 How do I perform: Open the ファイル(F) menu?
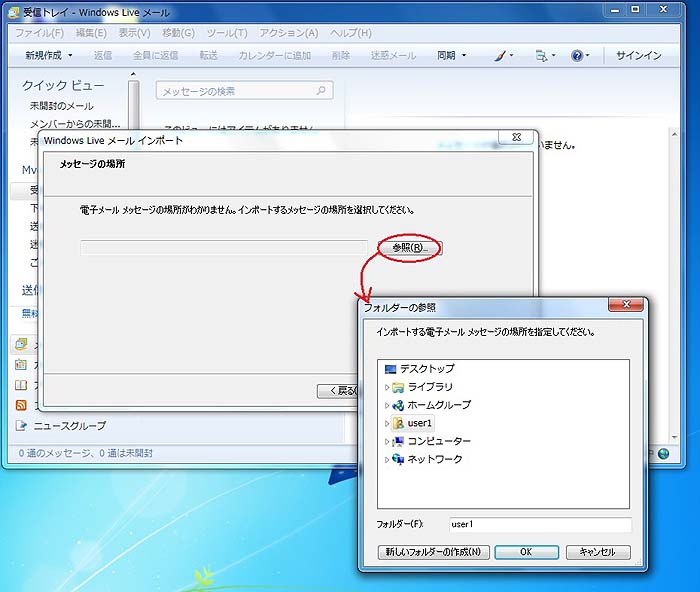pyautogui.click(x=39, y=33)
